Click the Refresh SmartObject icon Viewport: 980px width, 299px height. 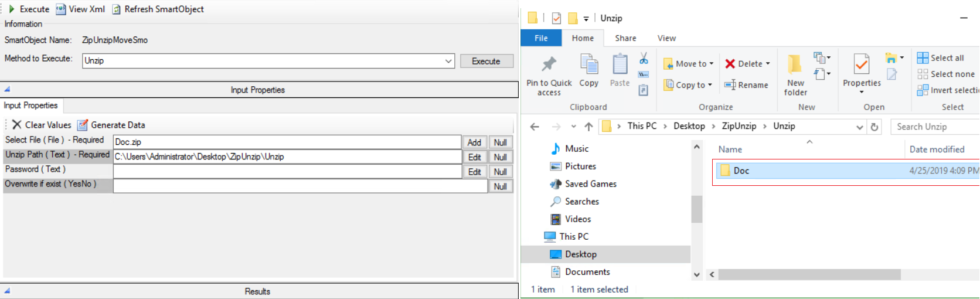[117, 9]
